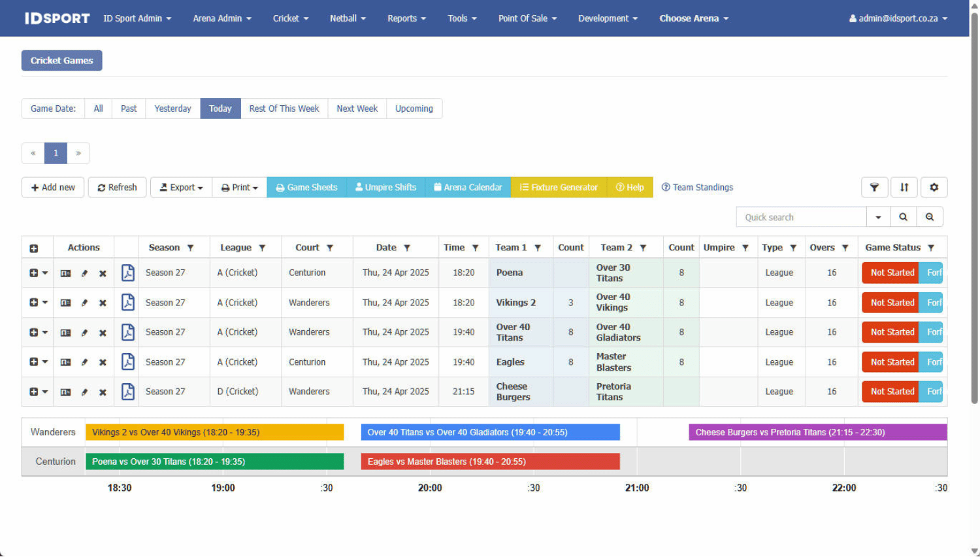Screen dimensions: 980x557
Task: Expand all rows via header plus icon
Action: [34, 248]
